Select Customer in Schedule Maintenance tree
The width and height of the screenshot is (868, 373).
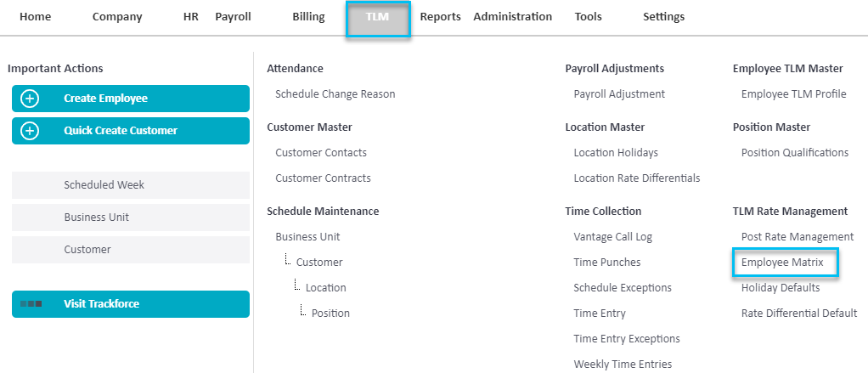tap(319, 263)
